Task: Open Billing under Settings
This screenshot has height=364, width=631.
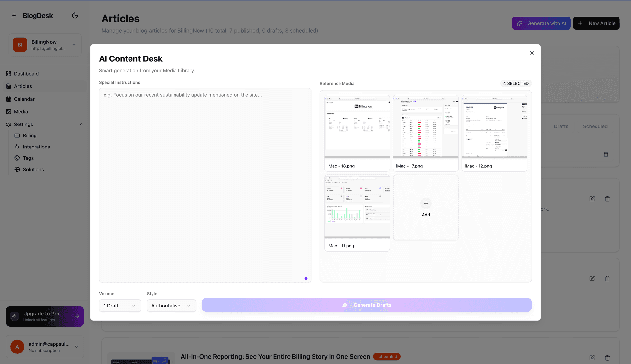Action: [29, 135]
